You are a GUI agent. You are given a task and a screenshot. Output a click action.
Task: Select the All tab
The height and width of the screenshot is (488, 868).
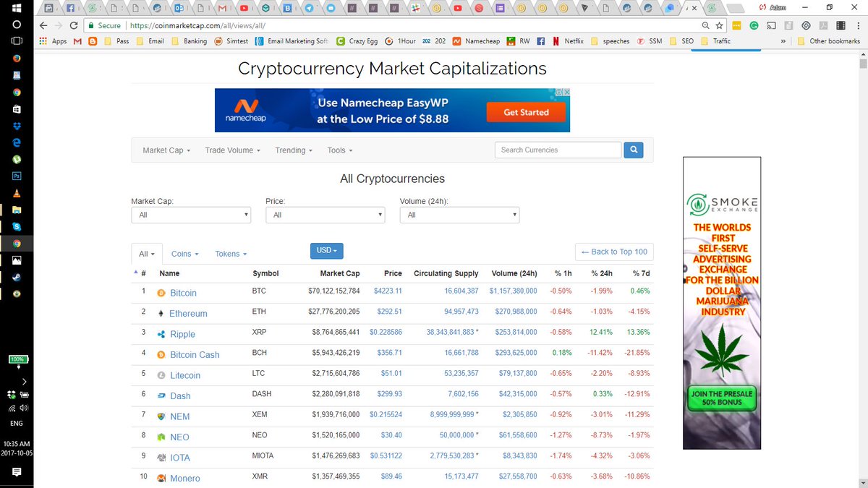pos(147,254)
